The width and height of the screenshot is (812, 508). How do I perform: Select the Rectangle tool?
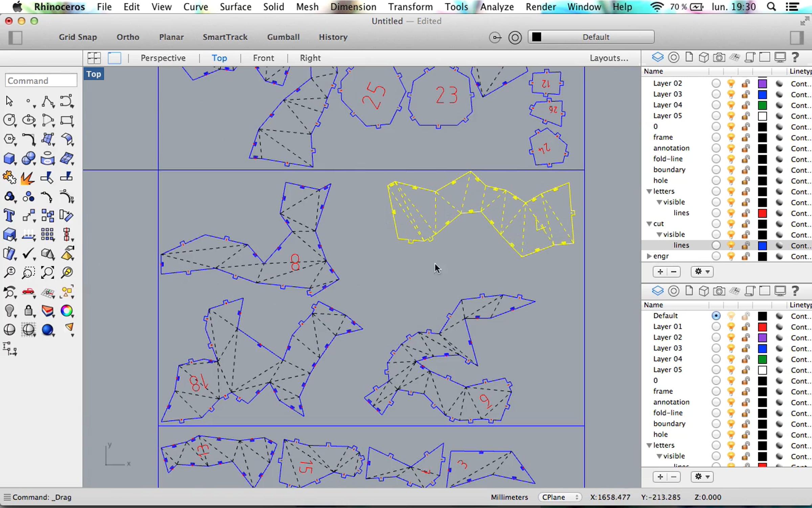(67, 120)
